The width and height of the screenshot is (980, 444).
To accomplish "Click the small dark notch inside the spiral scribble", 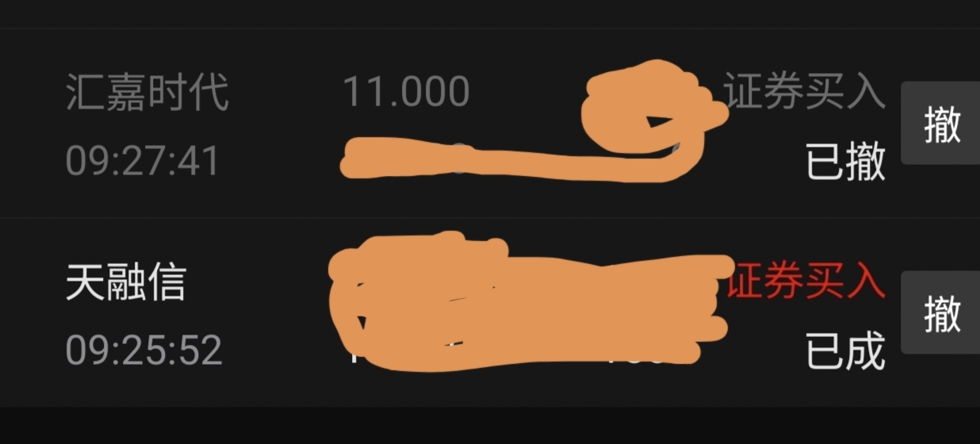I will pyautogui.click(x=660, y=122).
